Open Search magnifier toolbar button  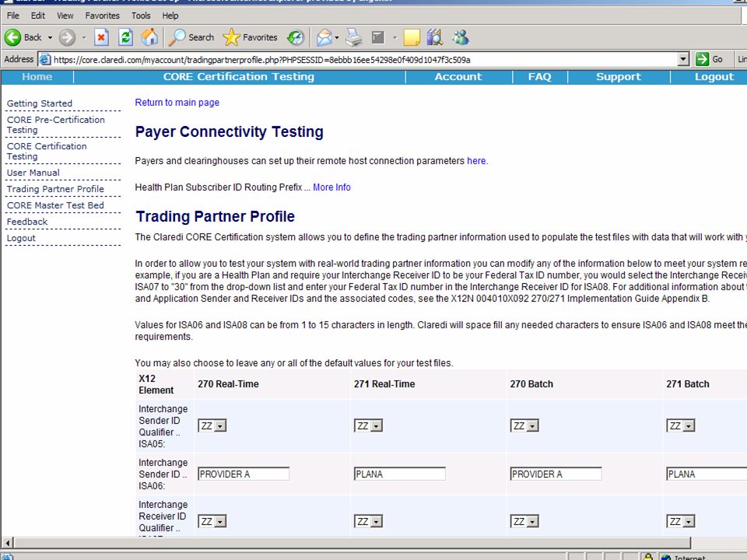pos(191,37)
